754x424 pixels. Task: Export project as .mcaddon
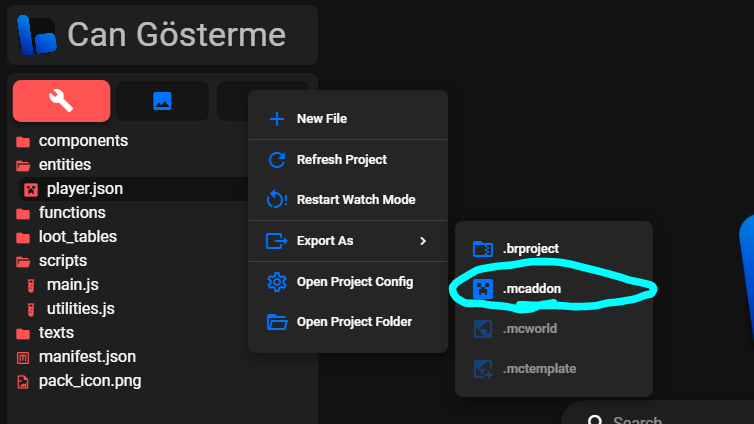pyautogui.click(x=530, y=289)
